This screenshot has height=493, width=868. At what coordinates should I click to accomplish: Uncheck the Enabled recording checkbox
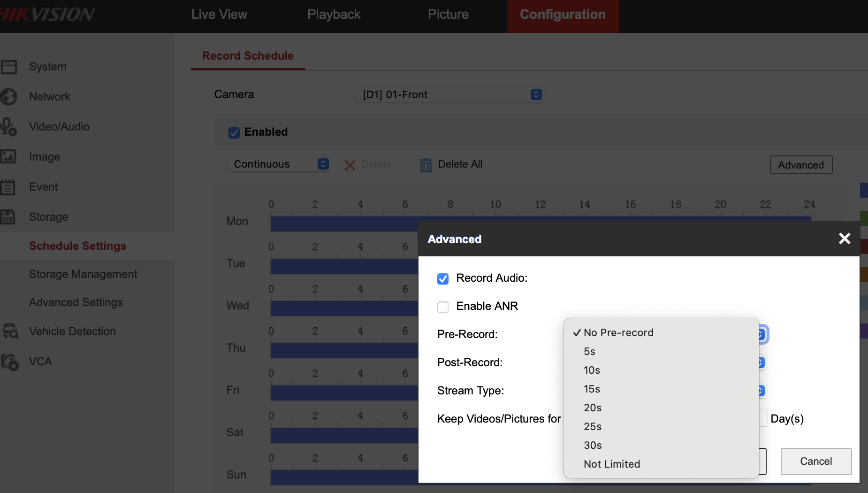pos(234,132)
